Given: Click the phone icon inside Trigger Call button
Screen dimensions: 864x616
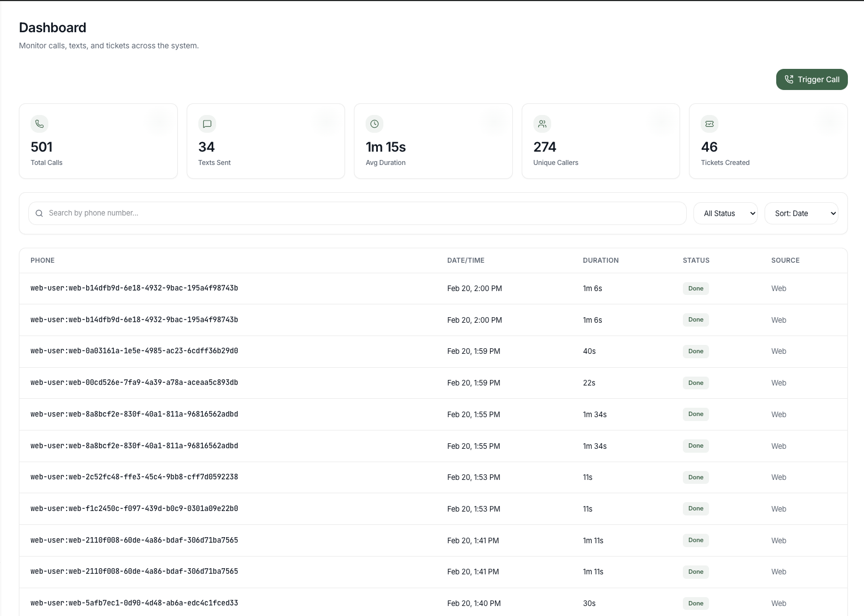Looking at the screenshot, I should (x=788, y=79).
